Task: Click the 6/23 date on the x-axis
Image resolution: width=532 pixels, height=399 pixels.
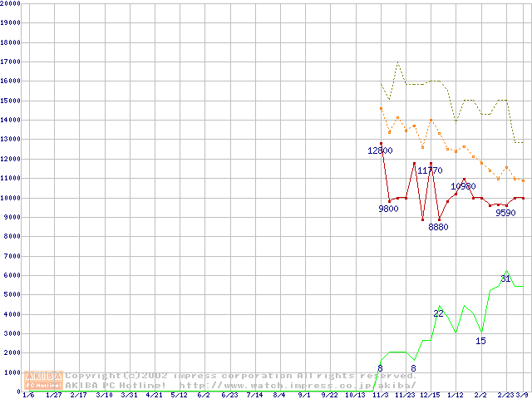Action: [229, 395]
